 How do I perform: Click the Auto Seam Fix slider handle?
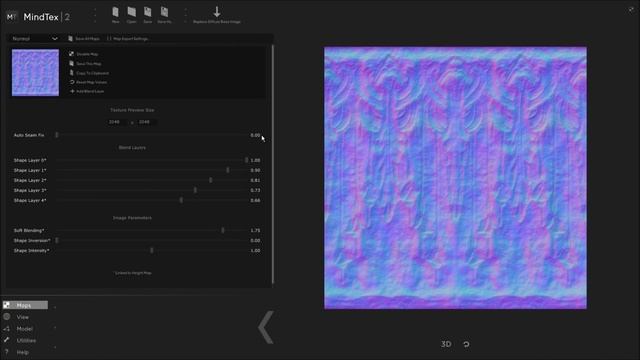tap(57, 135)
